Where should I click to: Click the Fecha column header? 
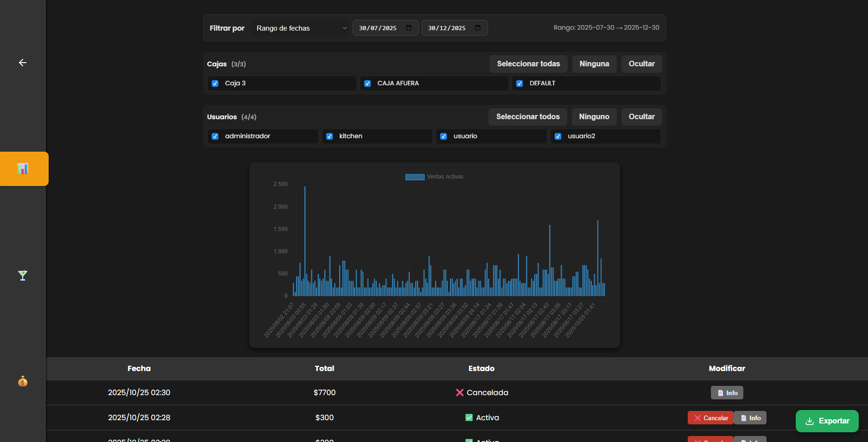pyautogui.click(x=139, y=368)
